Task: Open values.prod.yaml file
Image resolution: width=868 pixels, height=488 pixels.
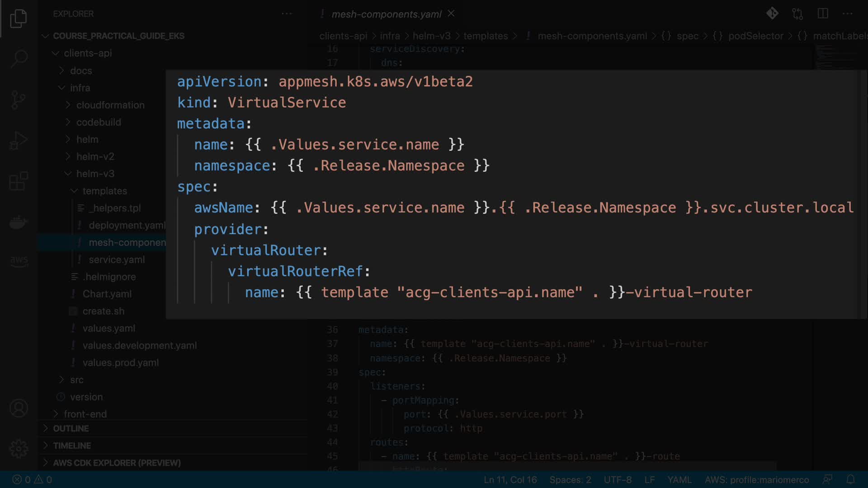Action: coord(120,362)
